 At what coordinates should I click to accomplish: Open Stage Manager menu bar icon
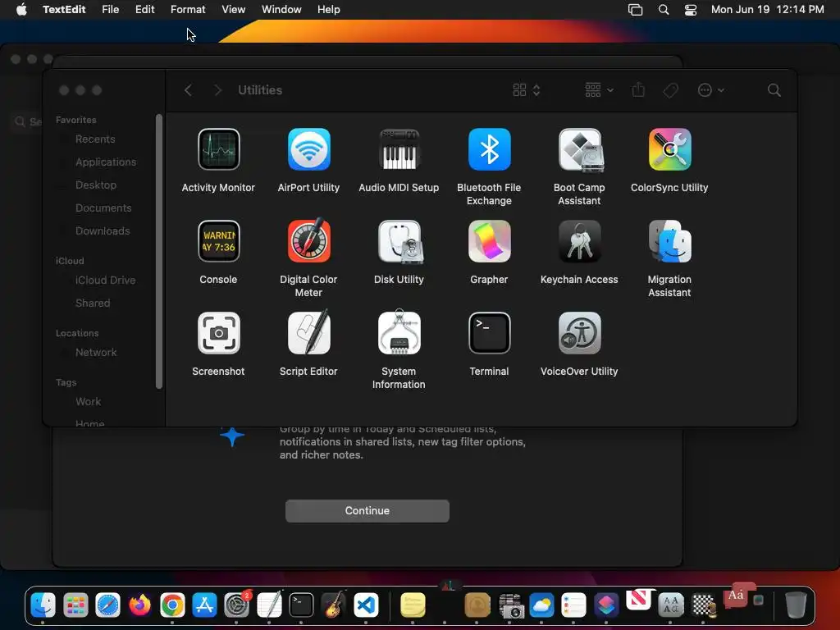pyautogui.click(x=635, y=10)
